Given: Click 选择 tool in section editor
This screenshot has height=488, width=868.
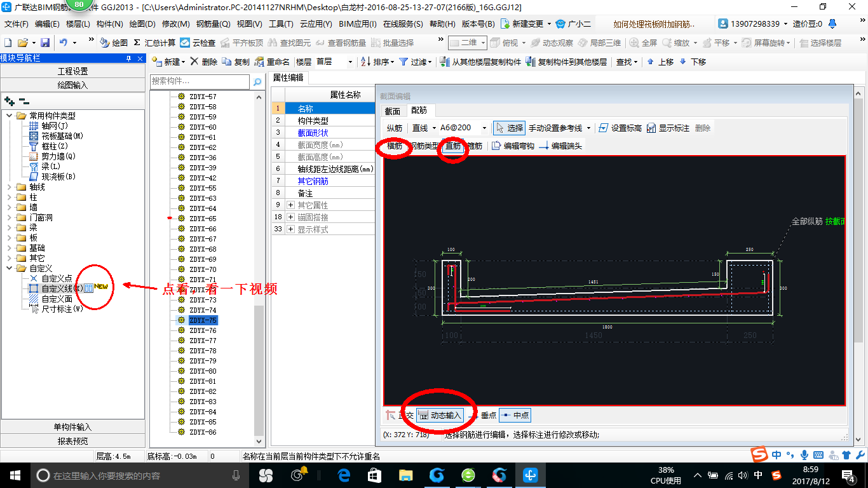Looking at the screenshot, I should [509, 128].
